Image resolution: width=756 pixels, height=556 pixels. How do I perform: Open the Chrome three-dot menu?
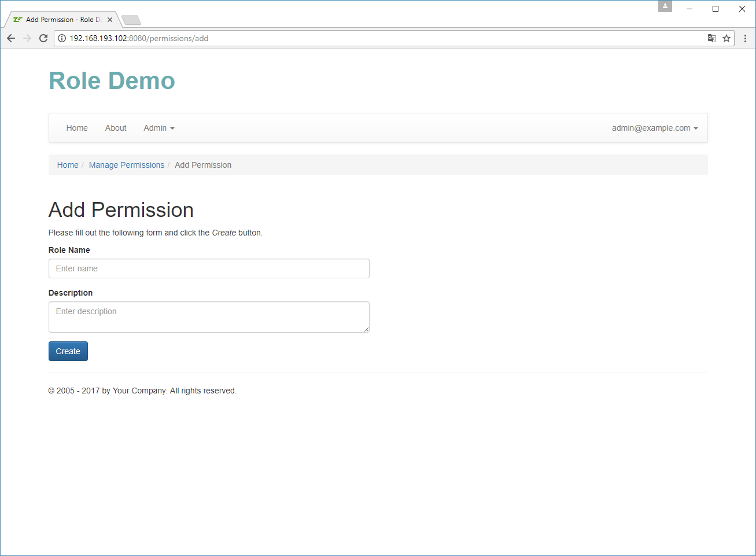[x=745, y=38]
